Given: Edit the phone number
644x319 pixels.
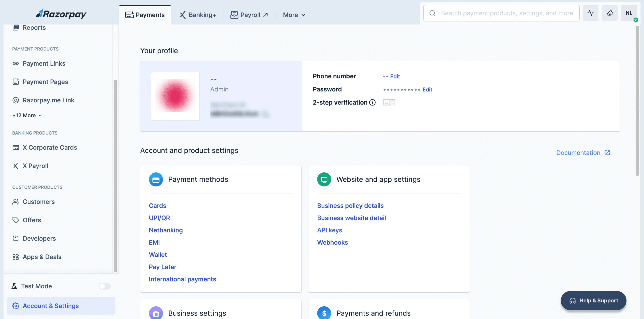Looking at the screenshot, I should 395,76.
